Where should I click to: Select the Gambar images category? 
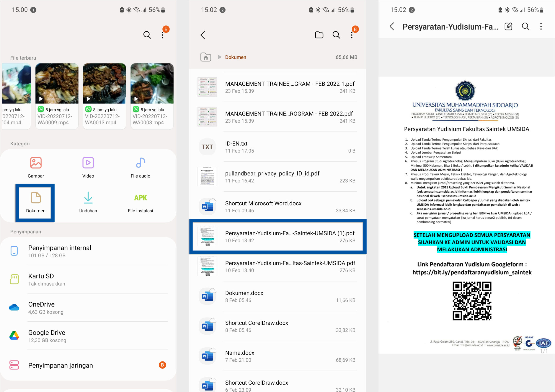(x=36, y=167)
